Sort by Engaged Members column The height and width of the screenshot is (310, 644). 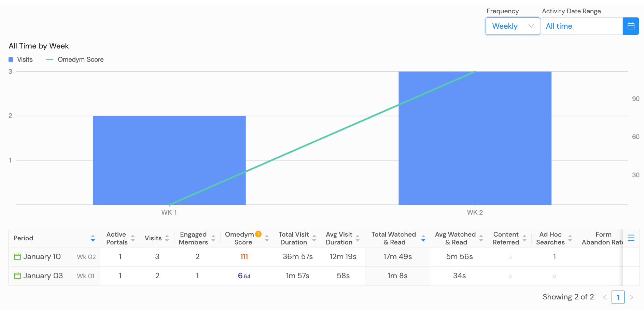[x=213, y=238]
